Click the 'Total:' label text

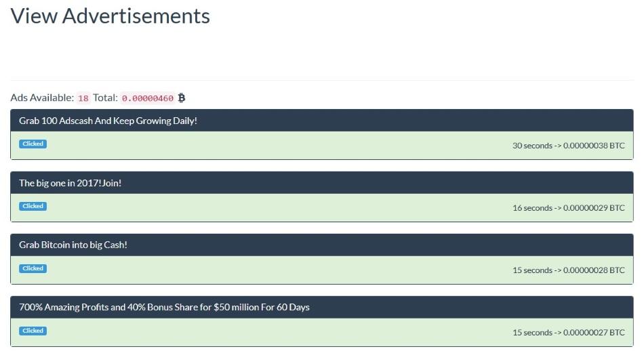pyautogui.click(x=105, y=98)
